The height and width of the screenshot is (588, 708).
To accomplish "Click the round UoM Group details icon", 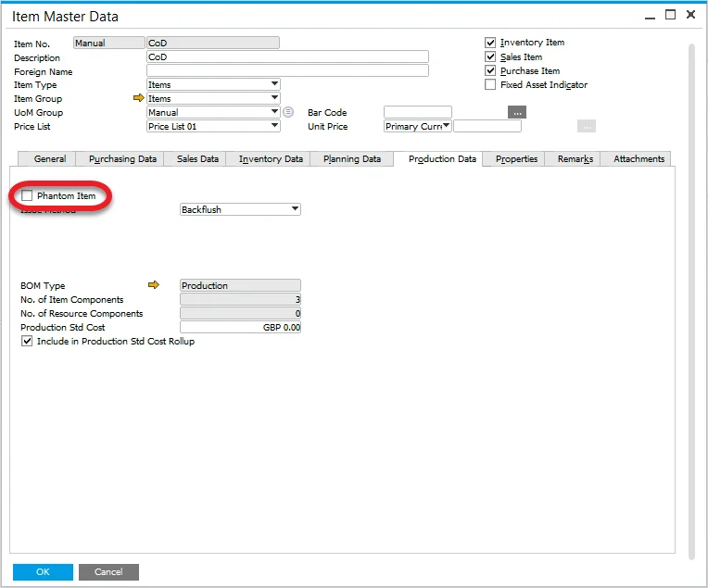I will [x=288, y=112].
